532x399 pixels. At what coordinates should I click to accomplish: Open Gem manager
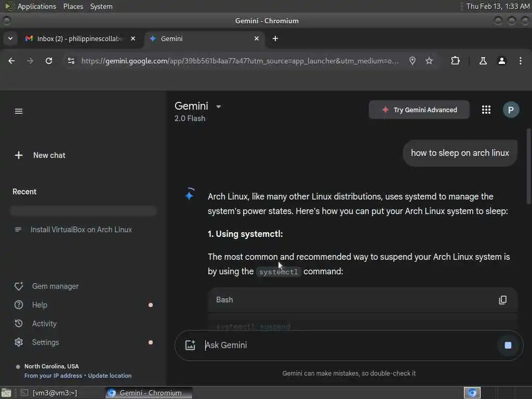[55, 286]
